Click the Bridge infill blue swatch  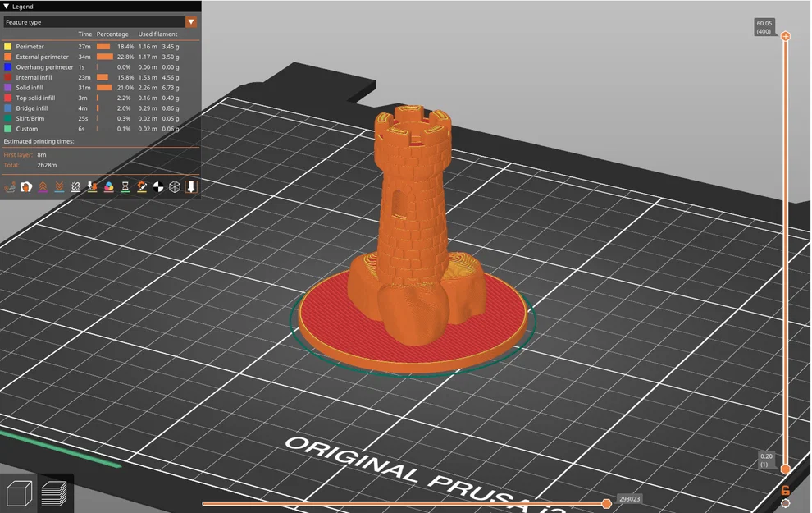click(7, 108)
